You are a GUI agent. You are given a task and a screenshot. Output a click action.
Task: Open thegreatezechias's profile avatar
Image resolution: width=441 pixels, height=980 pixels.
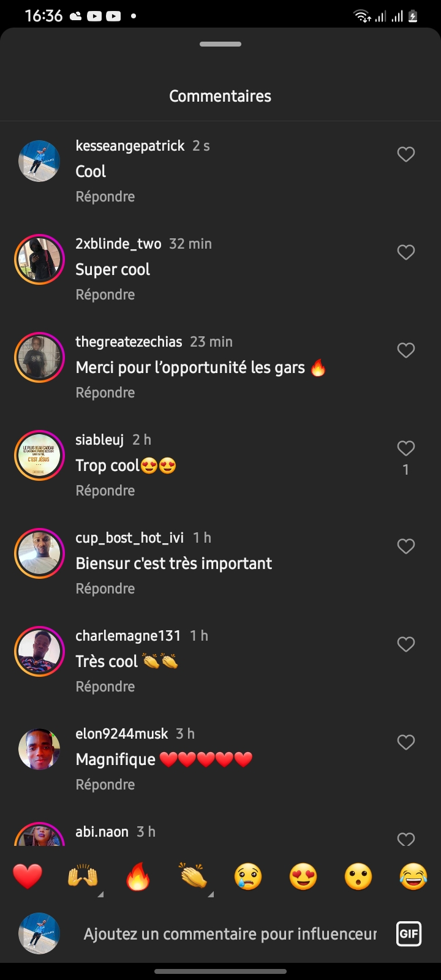[x=39, y=357]
